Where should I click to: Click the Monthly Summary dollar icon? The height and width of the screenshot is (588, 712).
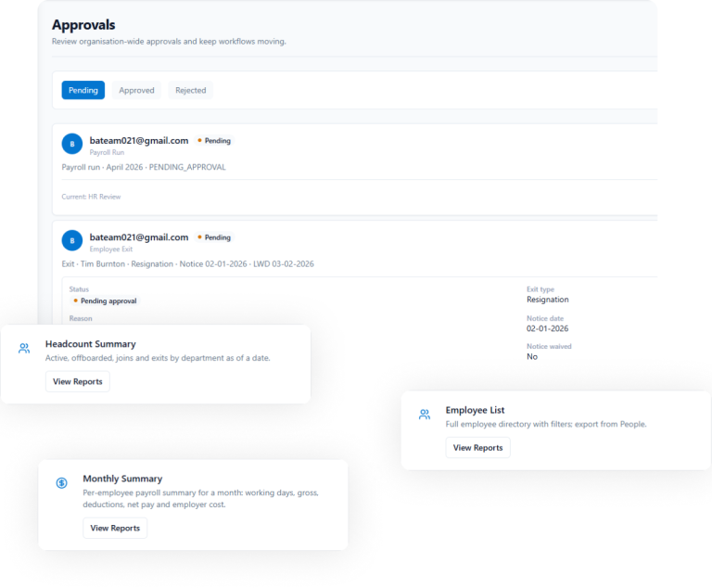point(62,482)
